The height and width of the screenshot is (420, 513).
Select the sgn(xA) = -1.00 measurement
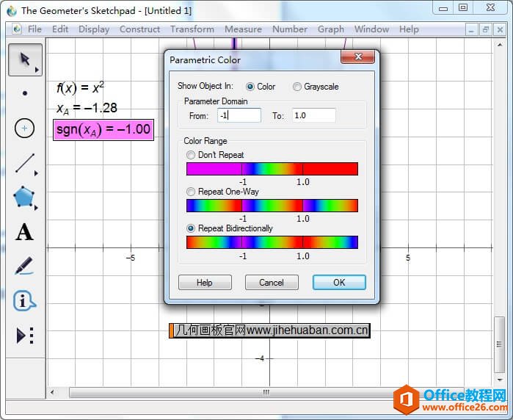(103, 130)
